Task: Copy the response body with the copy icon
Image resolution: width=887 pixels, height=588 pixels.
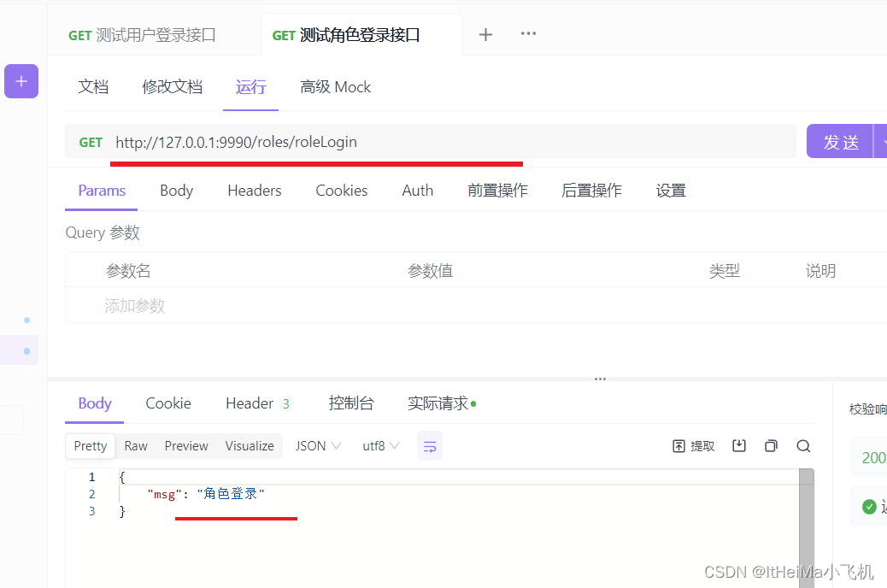Action: coord(771,445)
